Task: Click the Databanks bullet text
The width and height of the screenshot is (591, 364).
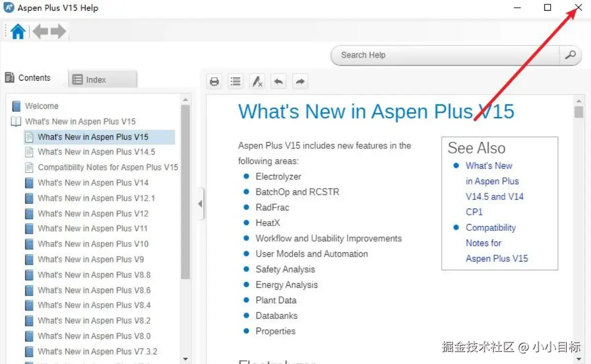Action: [x=277, y=316]
